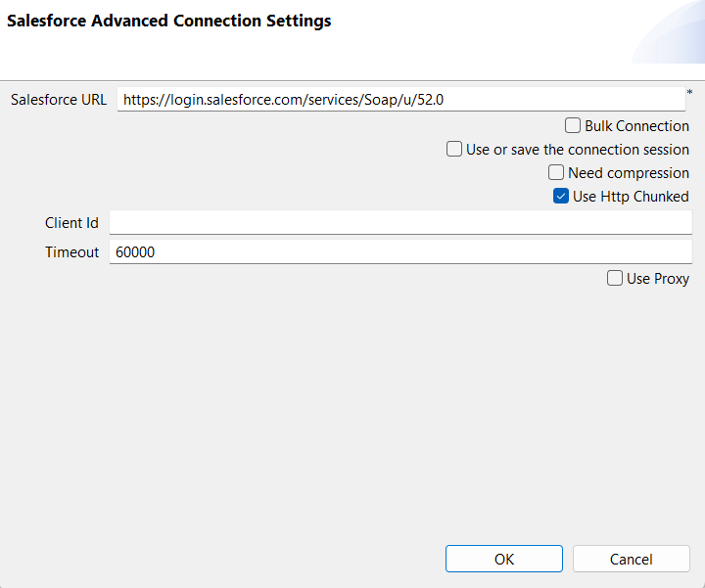Focus the Client Id input field
The height and width of the screenshot is (588, 705).
[400, 223]
